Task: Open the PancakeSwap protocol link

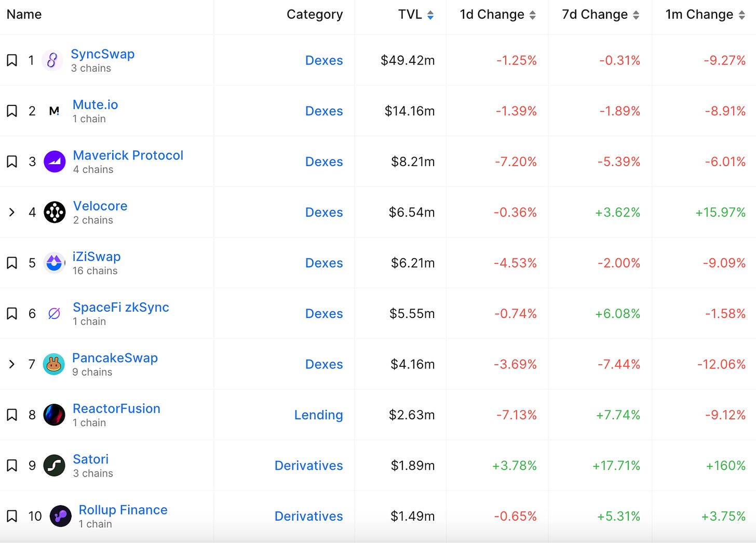Action: point(115,358)
